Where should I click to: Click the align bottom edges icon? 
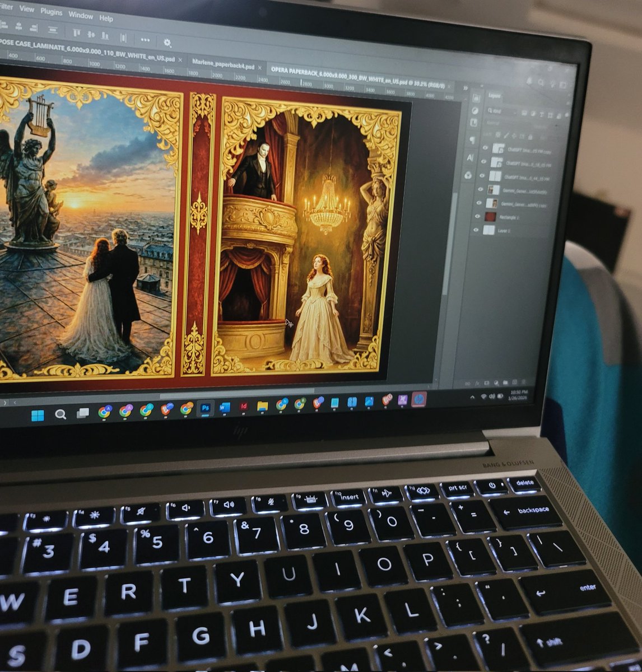click(105, 36)
